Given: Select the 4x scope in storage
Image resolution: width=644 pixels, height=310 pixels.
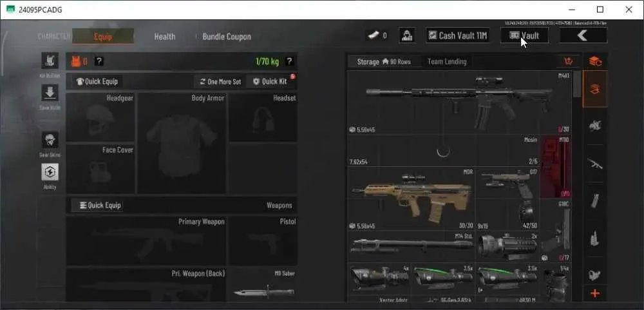Looking at the screenshot, I should (379, 279).
